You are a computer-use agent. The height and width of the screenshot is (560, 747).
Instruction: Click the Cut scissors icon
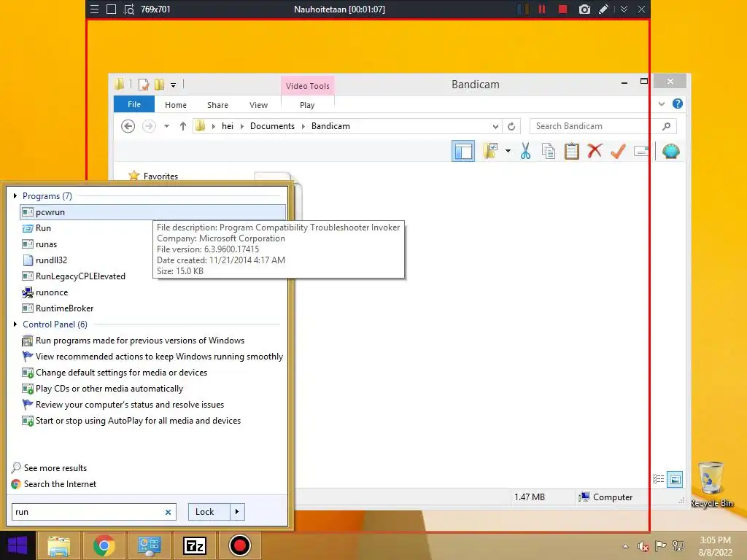(x=525, y=151)
